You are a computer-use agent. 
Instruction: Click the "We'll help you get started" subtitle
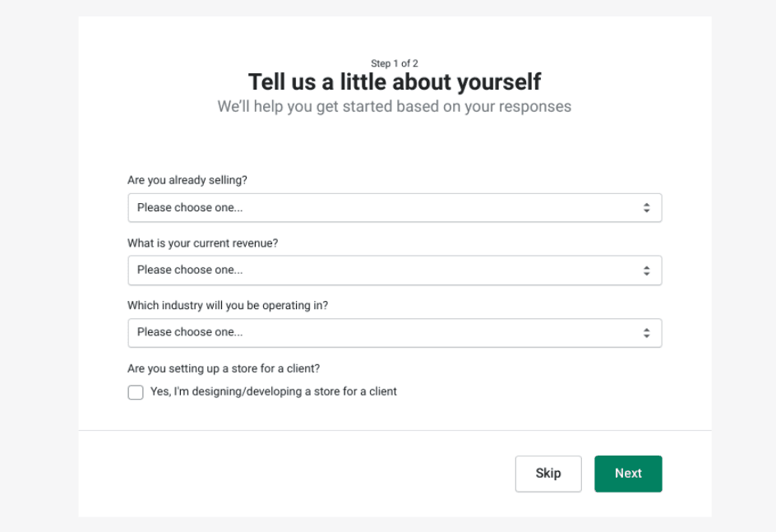coord(395,107)
